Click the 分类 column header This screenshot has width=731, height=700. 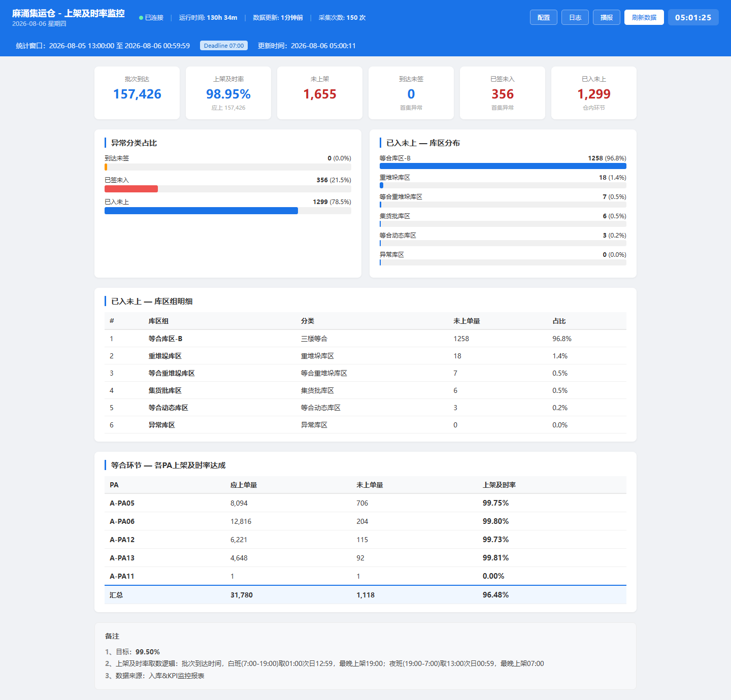point(308,321)
